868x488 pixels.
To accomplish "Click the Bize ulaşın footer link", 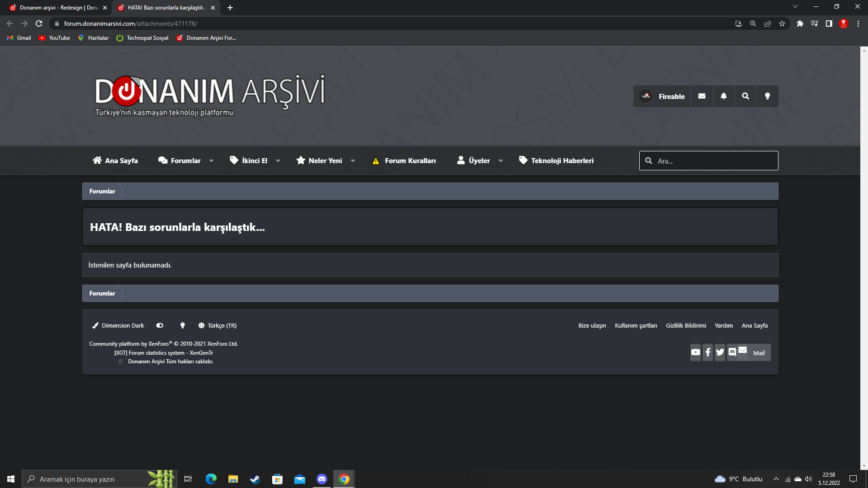I will [592, 325].
